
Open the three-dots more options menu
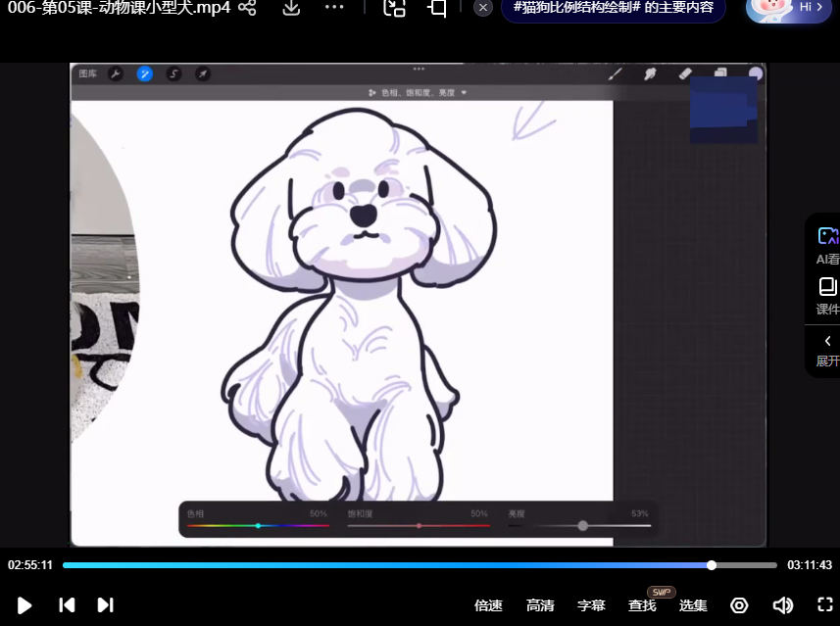click(x=334, y=8)
